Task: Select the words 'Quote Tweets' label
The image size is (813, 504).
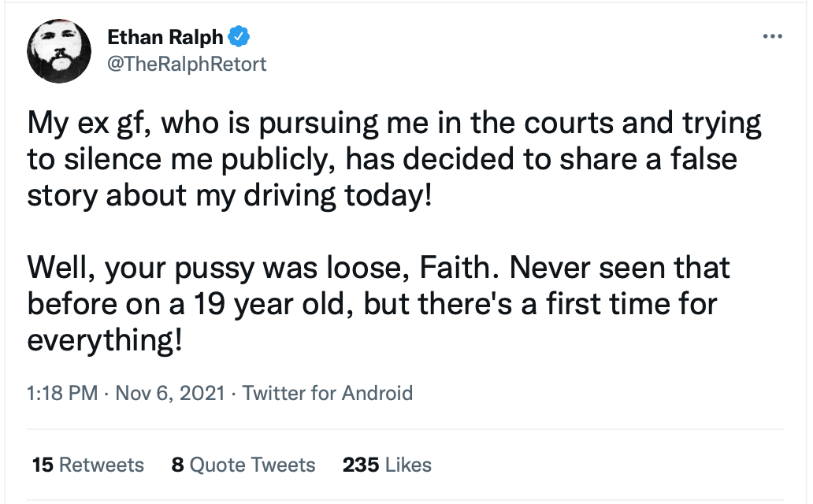Action: click(253, 465)
